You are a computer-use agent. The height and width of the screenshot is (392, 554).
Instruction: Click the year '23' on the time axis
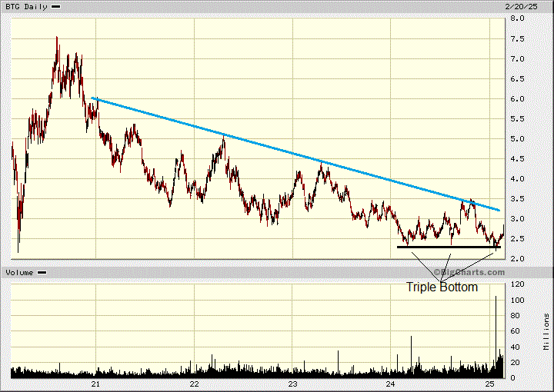[x=292, y=384]
